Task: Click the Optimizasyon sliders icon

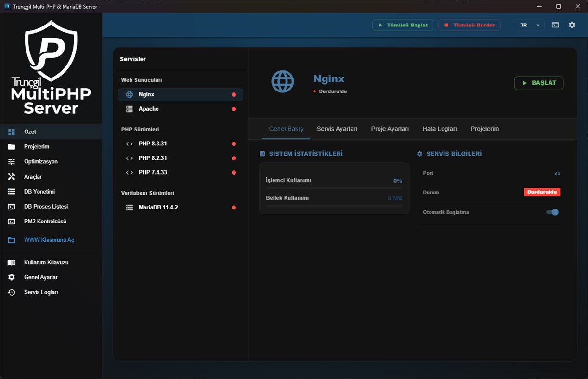Action: pyautogui.click(x=12, y=162)
